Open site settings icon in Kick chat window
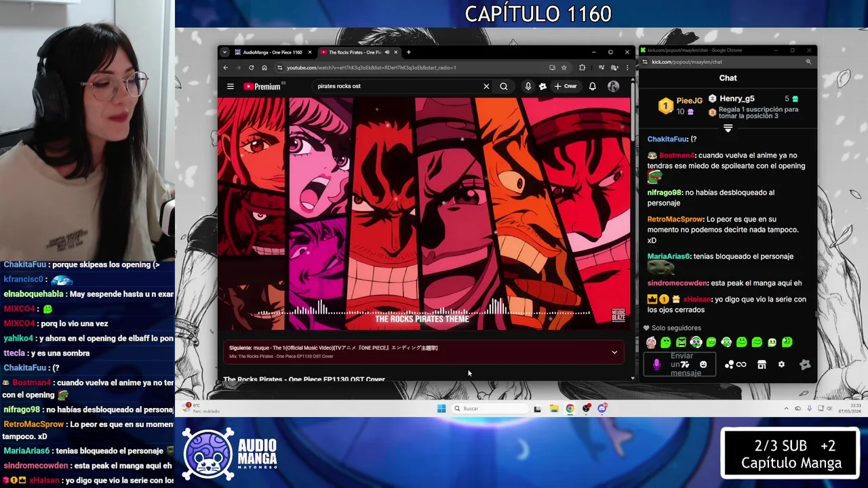The height and width of the screenshot is (488, 868). pyautogui.click(x=646, y=62)
